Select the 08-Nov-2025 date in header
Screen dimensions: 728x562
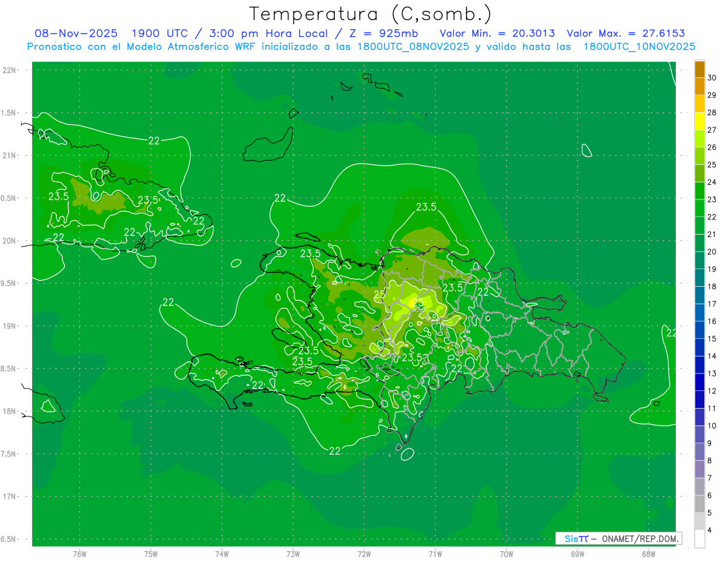pos(76,33)
